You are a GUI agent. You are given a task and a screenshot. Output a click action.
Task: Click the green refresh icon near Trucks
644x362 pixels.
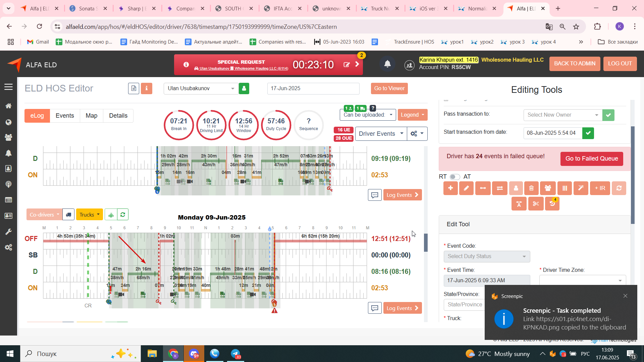(x=123, y=215)
